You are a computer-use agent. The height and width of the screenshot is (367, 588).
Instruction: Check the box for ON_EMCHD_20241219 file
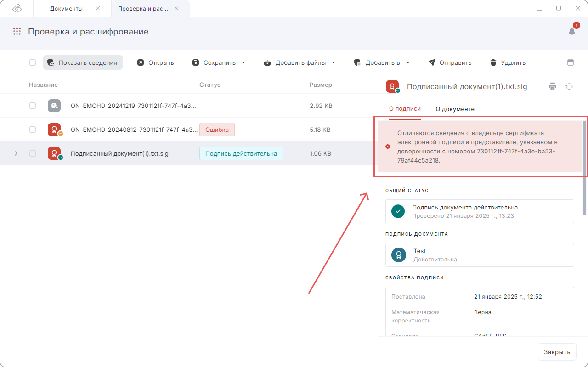point(33,106)
